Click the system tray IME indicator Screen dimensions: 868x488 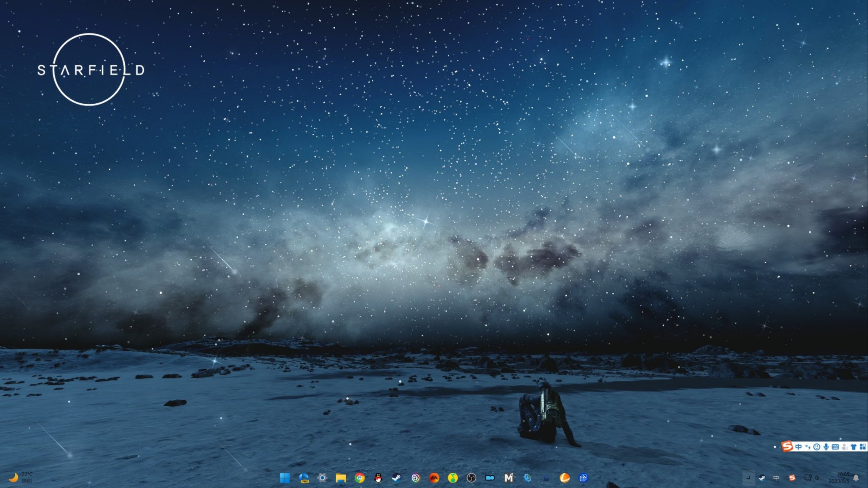pyautogui.click(x=776, y=478)
